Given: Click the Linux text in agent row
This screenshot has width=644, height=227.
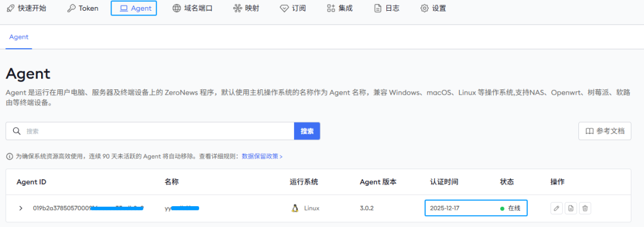Looking at the screenshot, I should (312, 209).
